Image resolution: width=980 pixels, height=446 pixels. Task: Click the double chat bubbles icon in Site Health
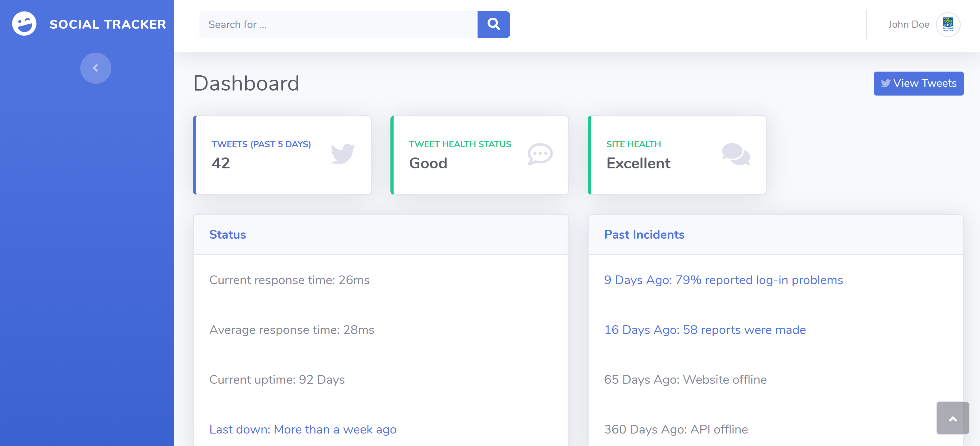[x=736, y=154]
